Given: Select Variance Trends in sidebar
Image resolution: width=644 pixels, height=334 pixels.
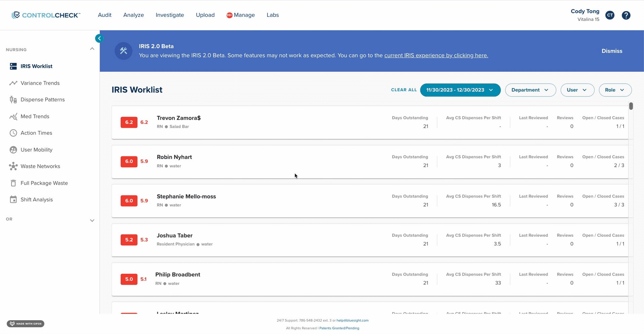Looking at the screenshot, I should click(40, 83).
